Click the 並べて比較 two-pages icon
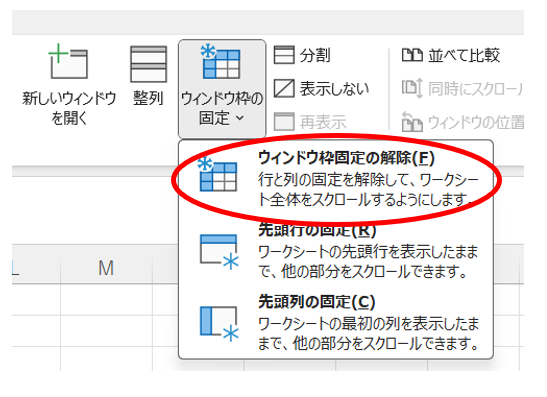547x397 pixels. pos(412,55)
